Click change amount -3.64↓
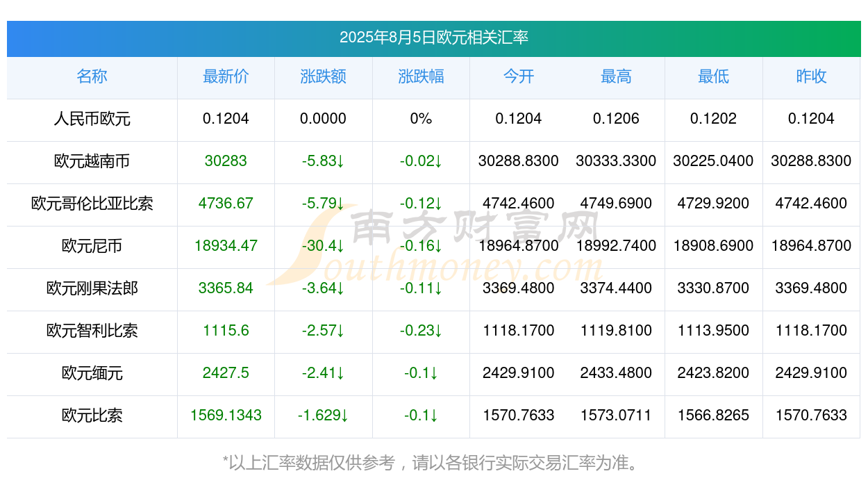Image resolution: width=868 pixels, height=485 pixels. coord(323,288)
